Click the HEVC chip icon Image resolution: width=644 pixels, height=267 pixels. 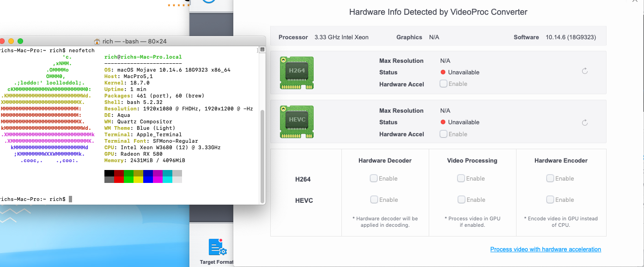click(297, 122)
